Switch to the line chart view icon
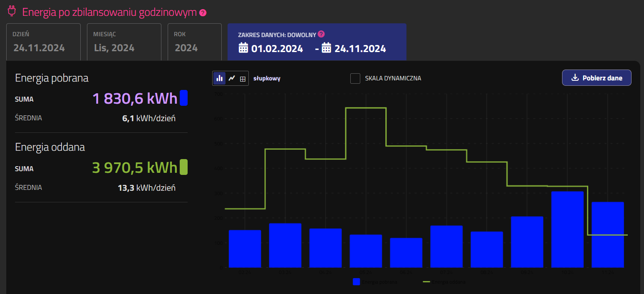This screenshot has width=644, height=294. coord(232,78)
